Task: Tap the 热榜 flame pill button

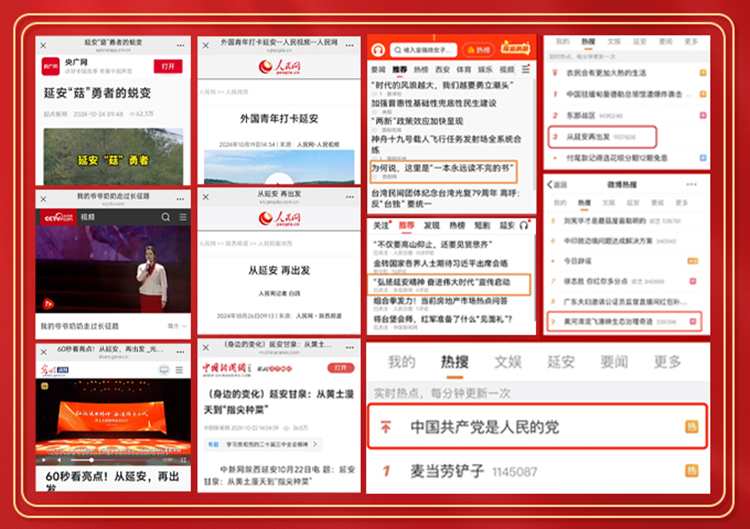Action: pos(479,50)
